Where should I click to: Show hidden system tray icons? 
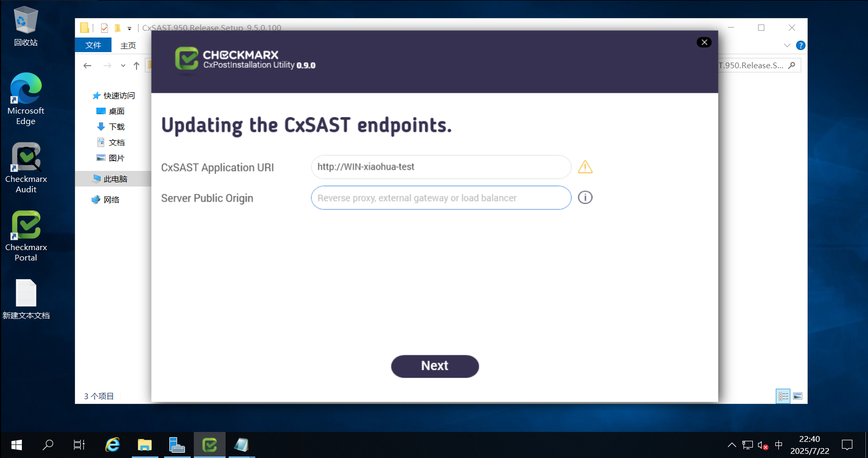732,445
